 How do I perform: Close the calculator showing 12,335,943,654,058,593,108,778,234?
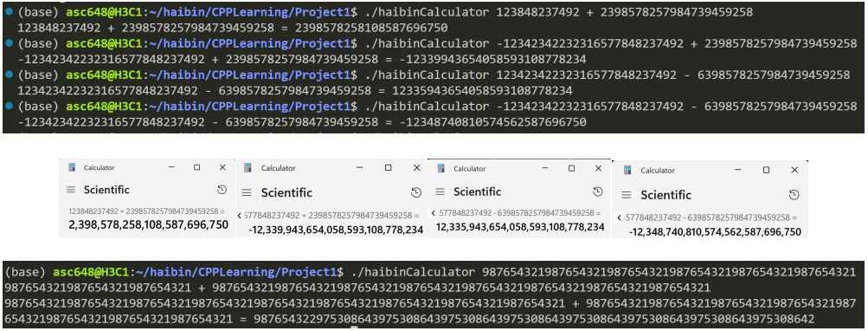[x=597, y=168]
